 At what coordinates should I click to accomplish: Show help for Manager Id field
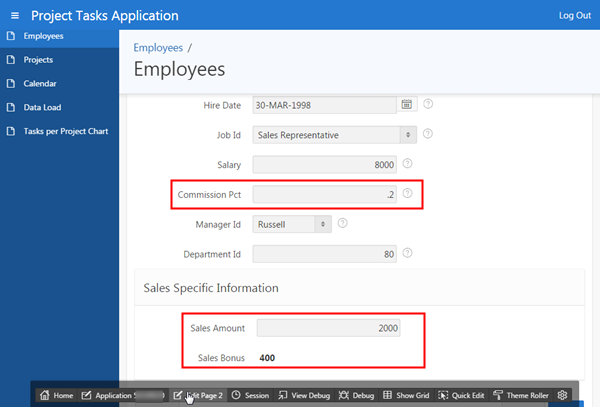click(x=342, y=223)
